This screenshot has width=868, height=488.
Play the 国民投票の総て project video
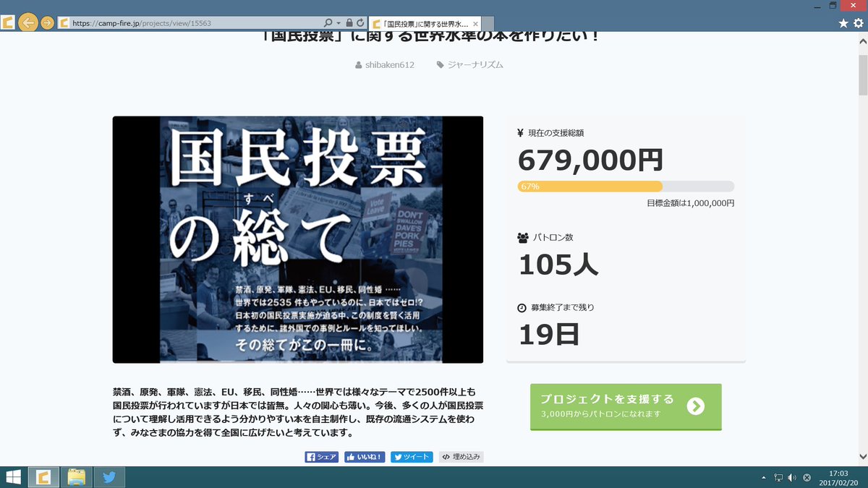coord(298,239)
